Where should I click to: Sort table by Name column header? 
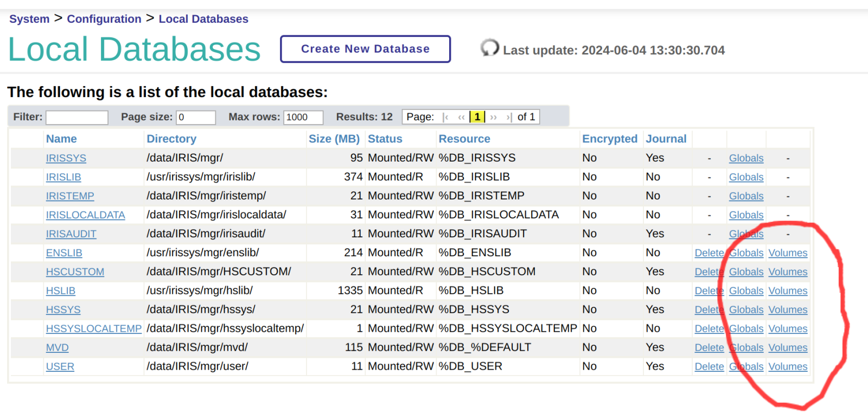click(61, 139)
